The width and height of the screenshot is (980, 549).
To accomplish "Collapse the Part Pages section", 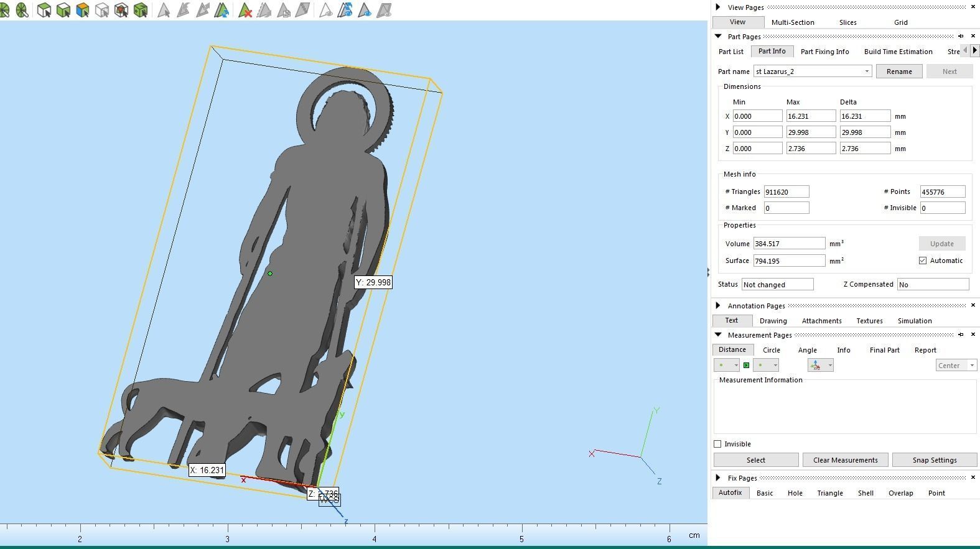I will coord(718,36).
